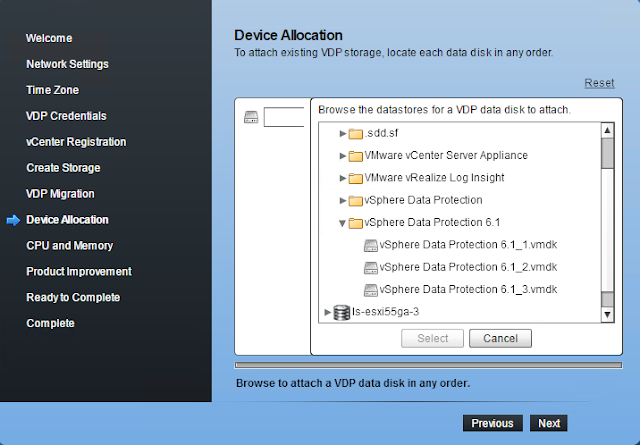Go to the Product Improvement step
Image resolution: width=640 pixels, height=445 pixels.
click(79, 271)
